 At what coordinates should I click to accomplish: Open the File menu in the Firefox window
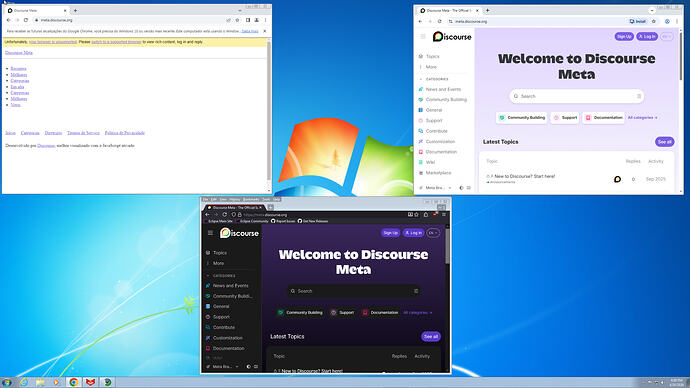(x=206, y=200)
